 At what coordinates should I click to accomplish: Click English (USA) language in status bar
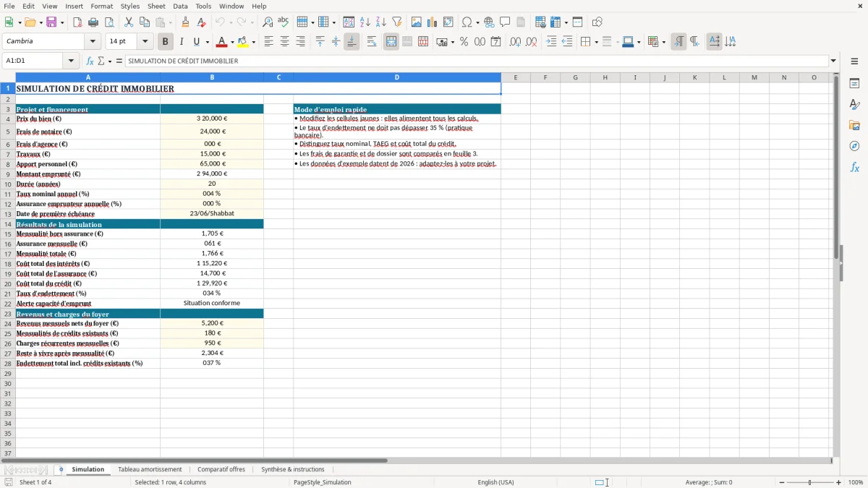point(495,482)
